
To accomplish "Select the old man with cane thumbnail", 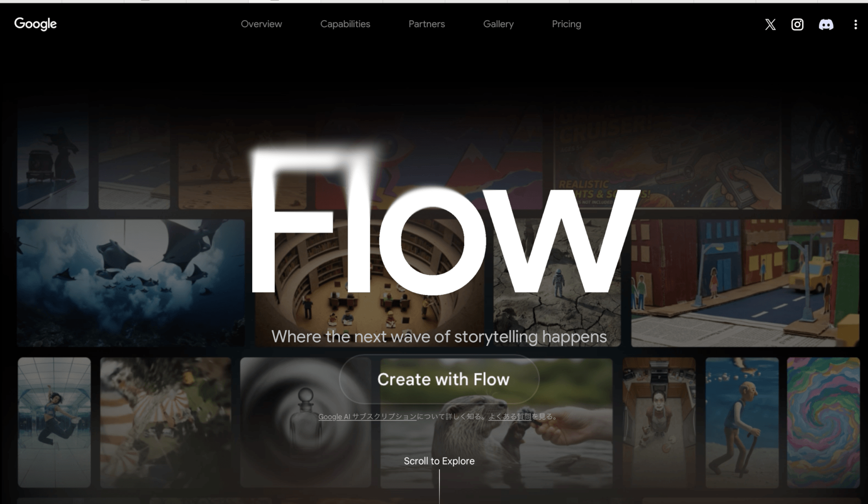I will [742, 422].
